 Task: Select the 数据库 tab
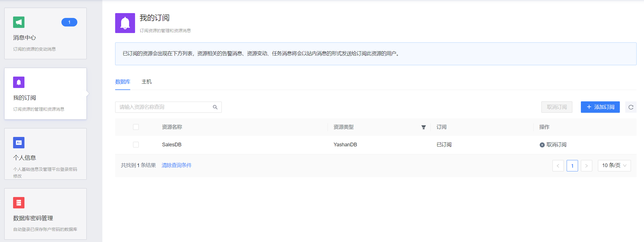(123, 82)
